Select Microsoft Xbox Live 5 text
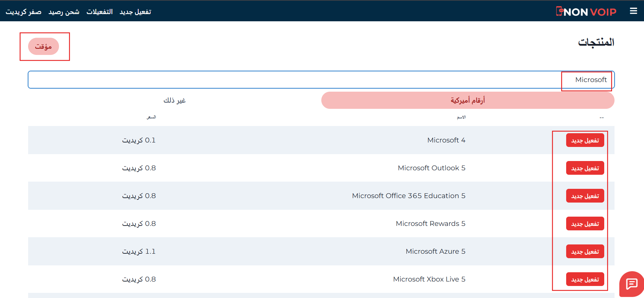Image resolution: width=644 pixels, height=298 pixels. (429, 279)
